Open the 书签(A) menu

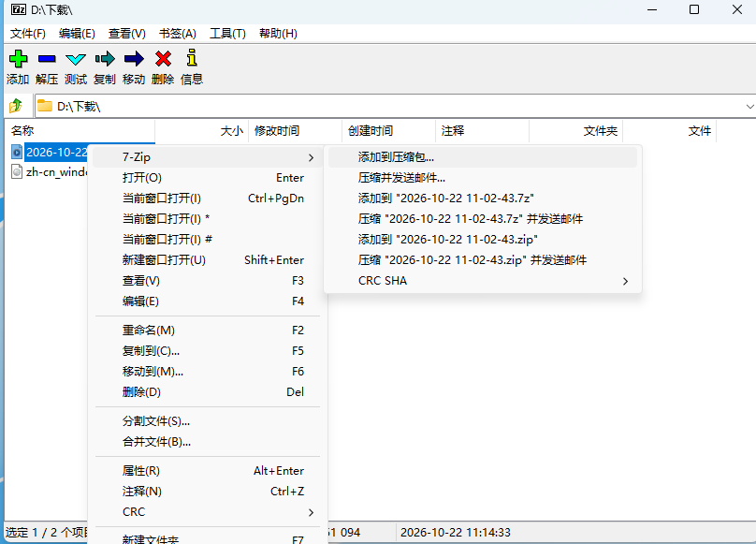click(x=178, y=34)
